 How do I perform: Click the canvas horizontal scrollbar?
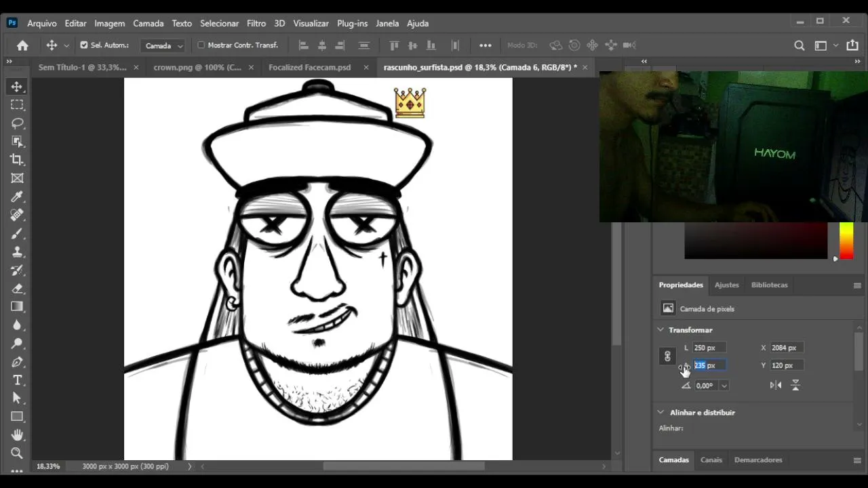point(403,466)
